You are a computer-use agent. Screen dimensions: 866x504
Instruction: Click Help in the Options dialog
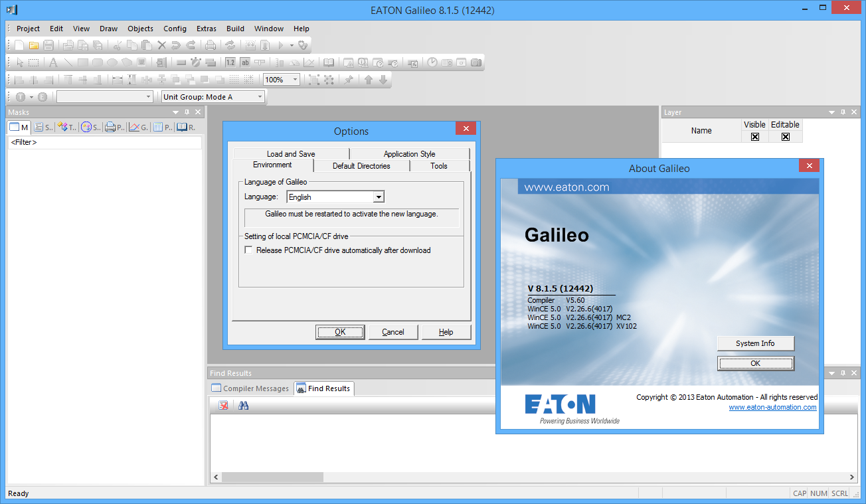tap(446, 332)
